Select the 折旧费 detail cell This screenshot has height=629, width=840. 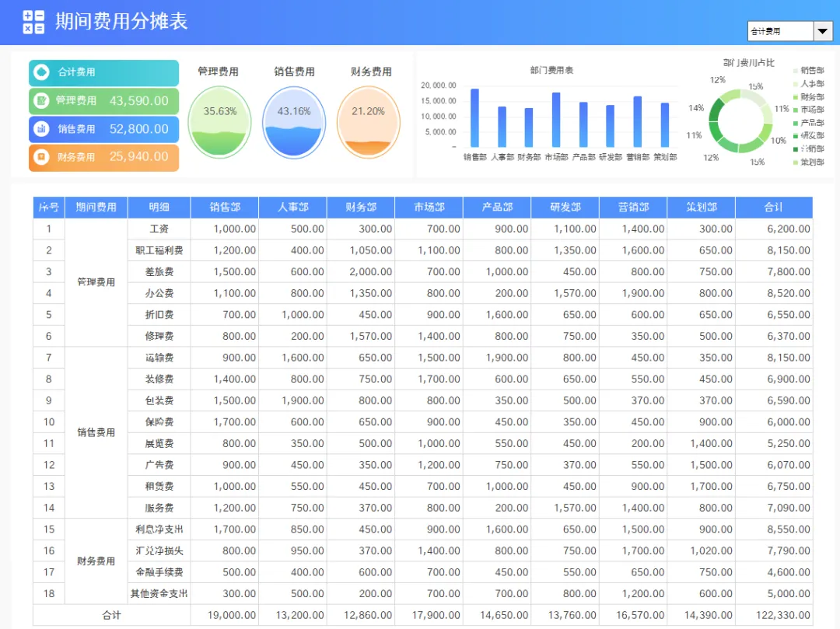click(x=159, y=315)
